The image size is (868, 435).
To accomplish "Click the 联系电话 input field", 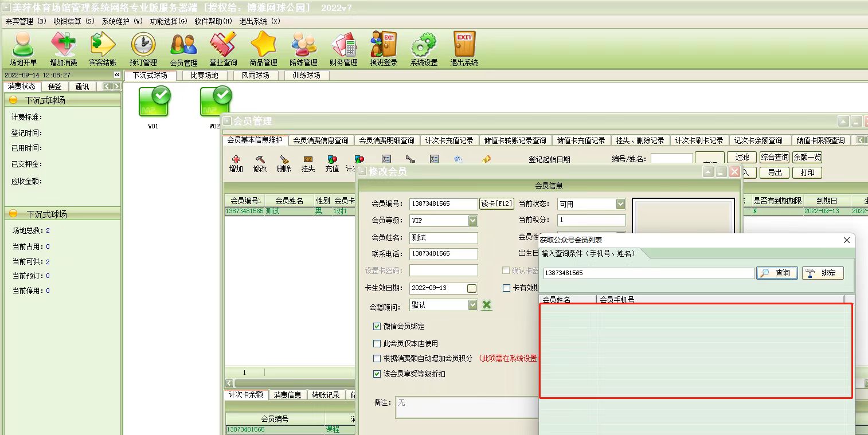I will coord(443,254).
